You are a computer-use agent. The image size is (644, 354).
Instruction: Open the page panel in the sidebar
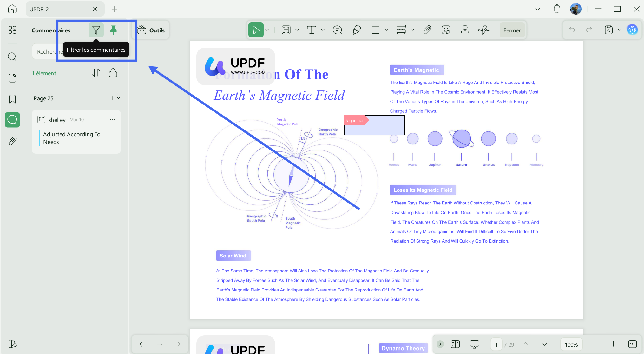pos(12,78)
